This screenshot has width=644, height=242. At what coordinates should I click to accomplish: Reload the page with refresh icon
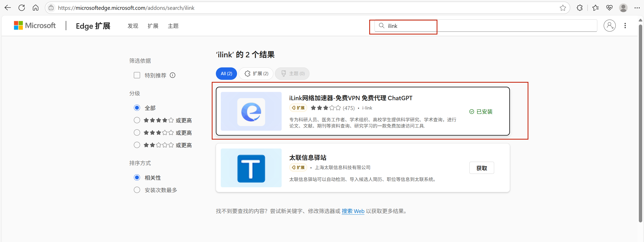(22, 8)
